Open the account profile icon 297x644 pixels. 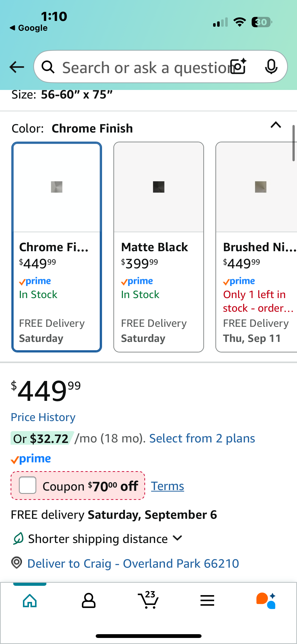[x=89, y=601]
